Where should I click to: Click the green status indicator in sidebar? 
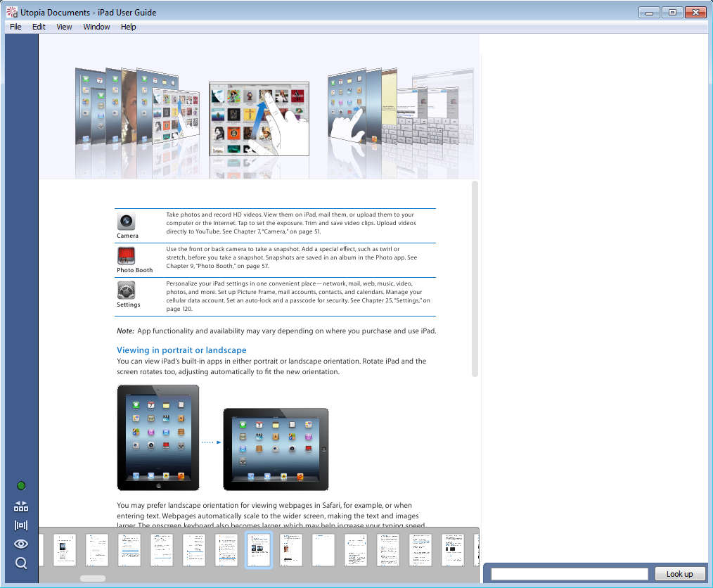tap(21, 486)
